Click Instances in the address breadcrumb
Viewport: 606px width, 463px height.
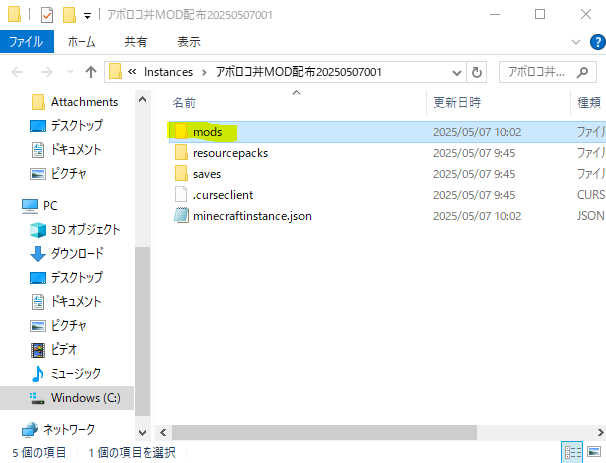(168, 72)
